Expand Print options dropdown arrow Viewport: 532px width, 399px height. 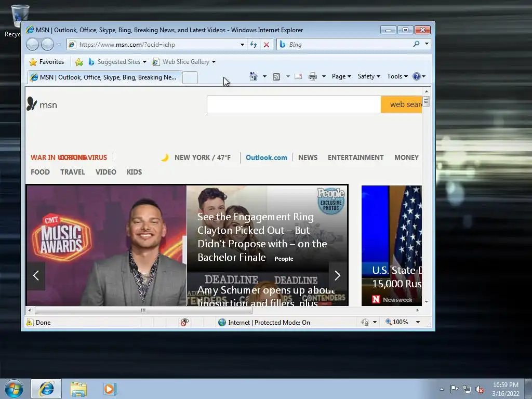click(324, 76)
